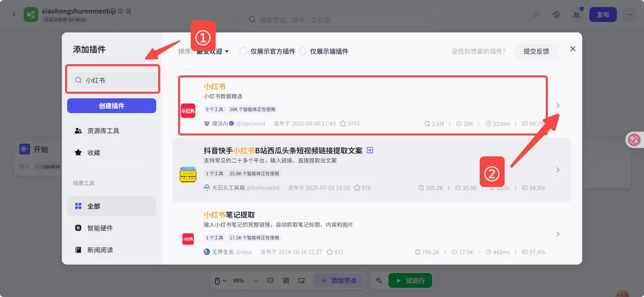644x297 pixels.
Task: Click the icon beside 抖音快手 plugin title
Action: click(370, 150)
